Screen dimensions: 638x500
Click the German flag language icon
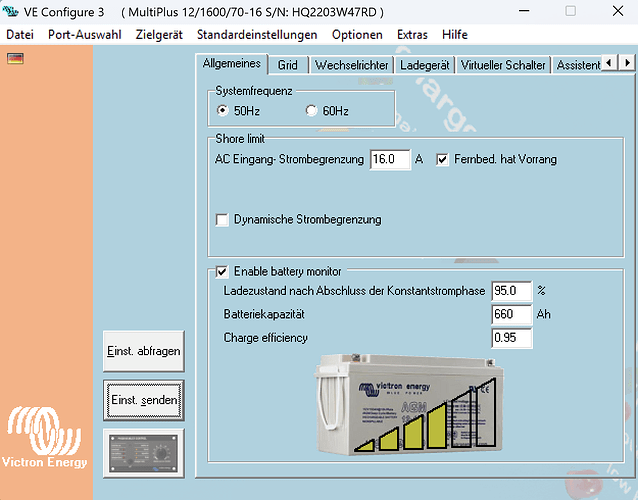(x=15, y=59)
